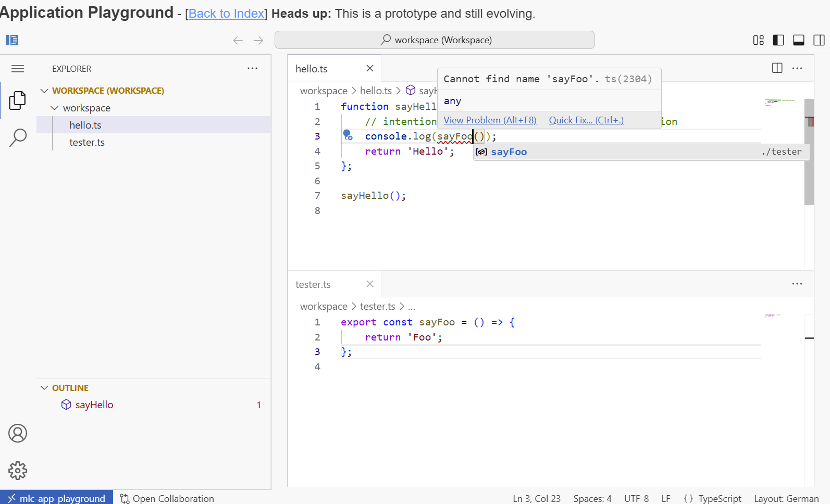
Task: Open the Explorer view icon
Action: (18, 100)
